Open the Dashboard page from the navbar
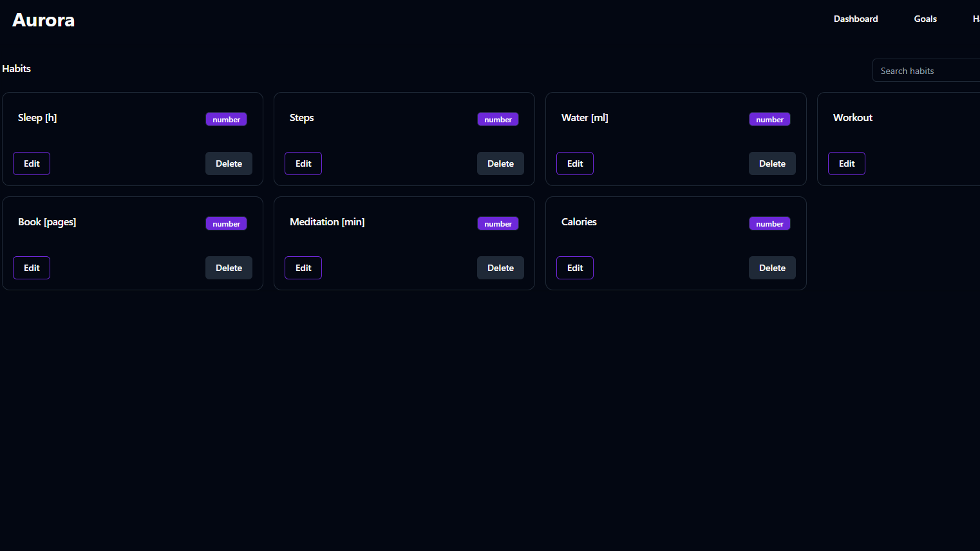The height and width of the screenshot is (551, 980). pos(855,19)
